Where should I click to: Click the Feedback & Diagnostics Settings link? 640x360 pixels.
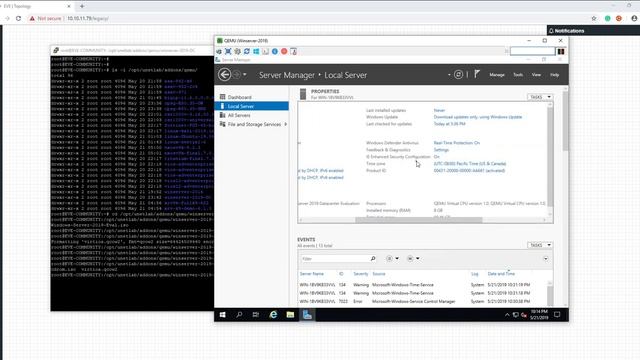point(441,150)
